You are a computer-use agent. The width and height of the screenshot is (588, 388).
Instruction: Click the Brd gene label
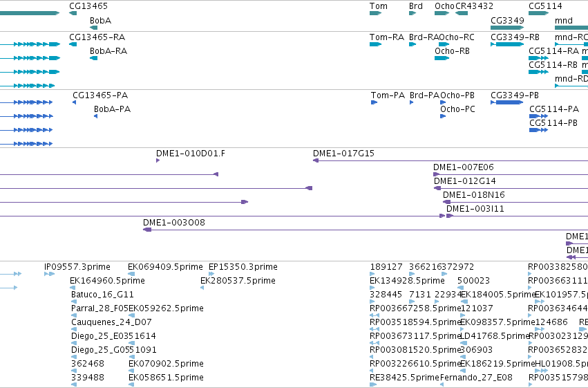pyautogui.click(x=416, y=6)
